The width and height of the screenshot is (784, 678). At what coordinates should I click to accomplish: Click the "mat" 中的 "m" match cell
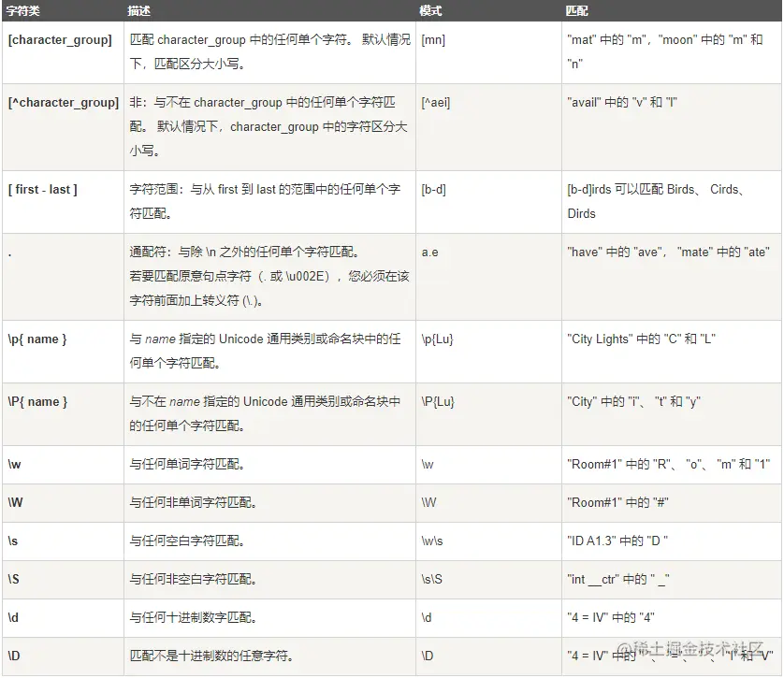(672, 52)
